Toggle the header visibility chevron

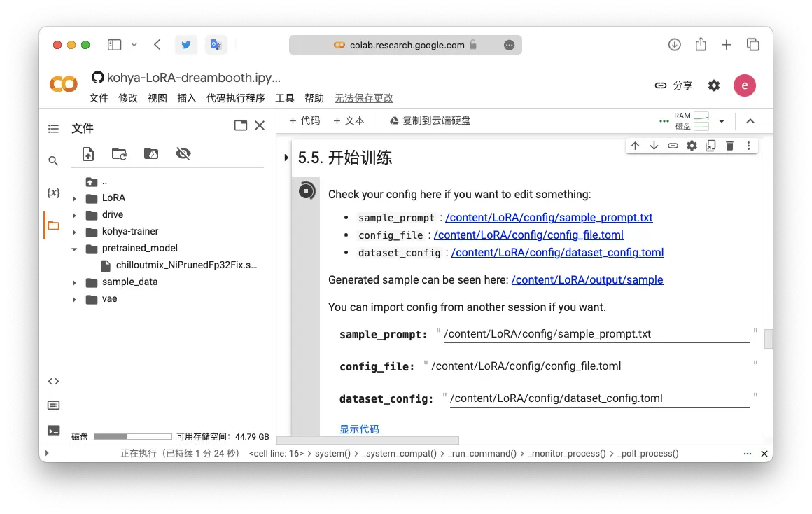coord(750,121)
